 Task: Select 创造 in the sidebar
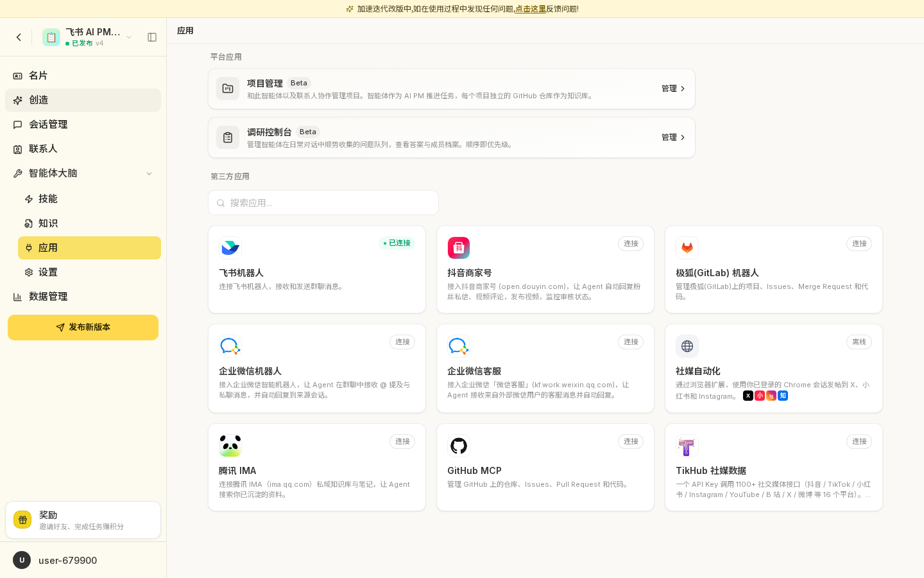coord(83,100)
